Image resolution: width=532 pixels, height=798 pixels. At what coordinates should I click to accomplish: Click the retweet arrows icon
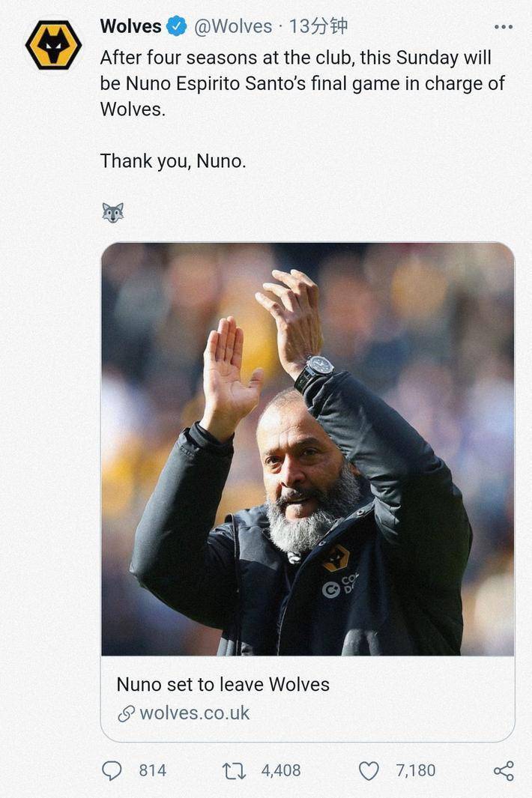point(235,771)
